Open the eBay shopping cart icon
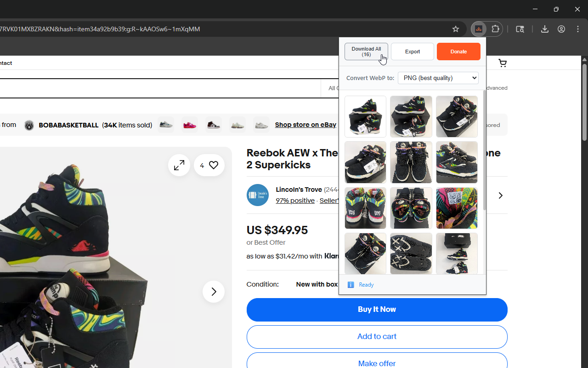 pyautogui.click(x=503, y=63)
